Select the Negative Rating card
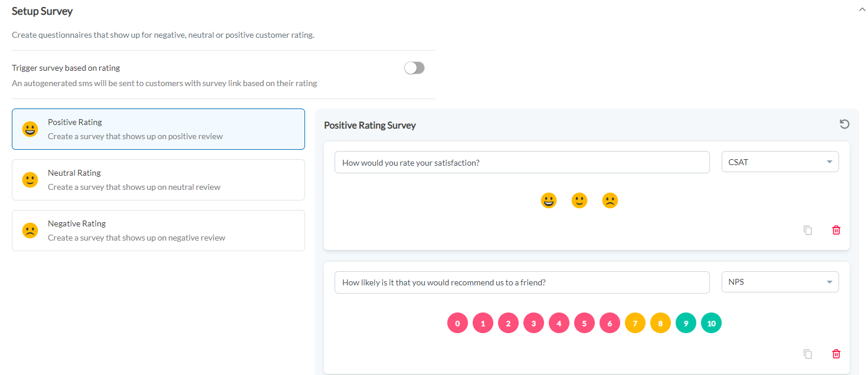The height and width of the screenshot is (375, 868). (158, 231)
